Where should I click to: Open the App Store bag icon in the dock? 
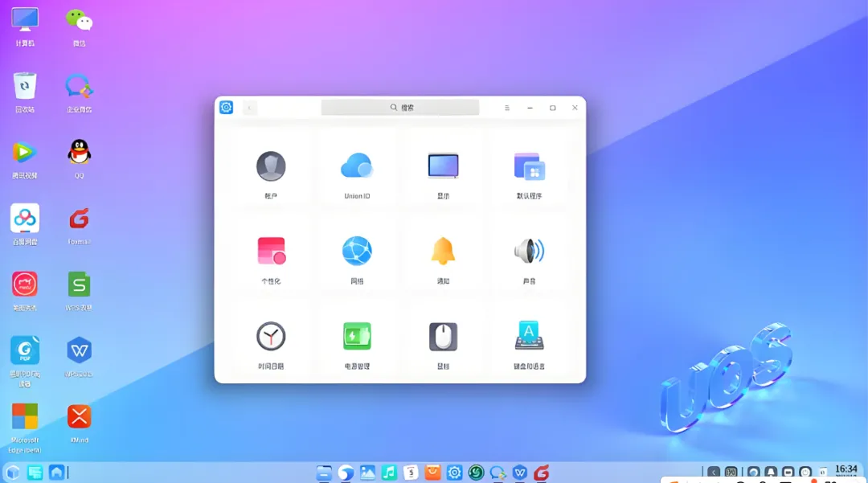coord(432,473)
